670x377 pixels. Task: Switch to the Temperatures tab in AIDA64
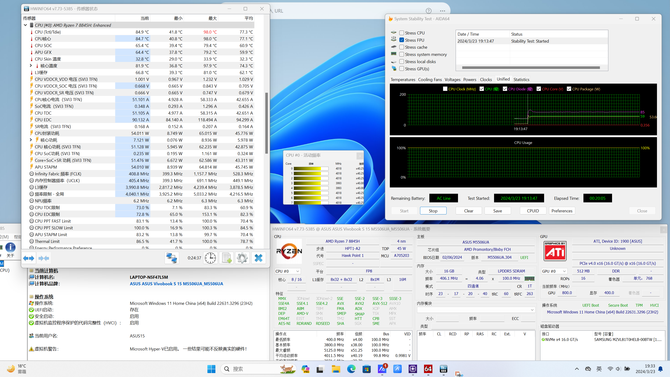click(x=403, y=80)
